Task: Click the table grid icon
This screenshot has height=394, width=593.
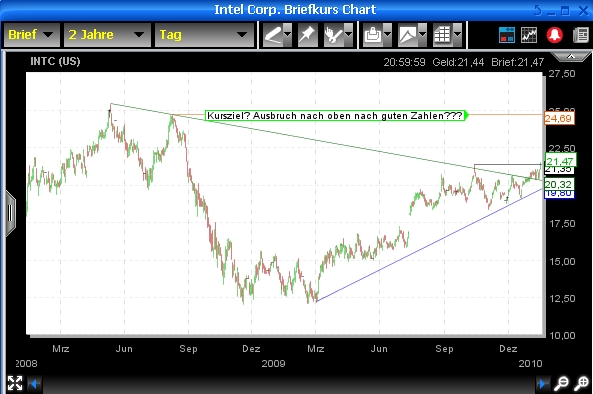Action: click(442, 35)
